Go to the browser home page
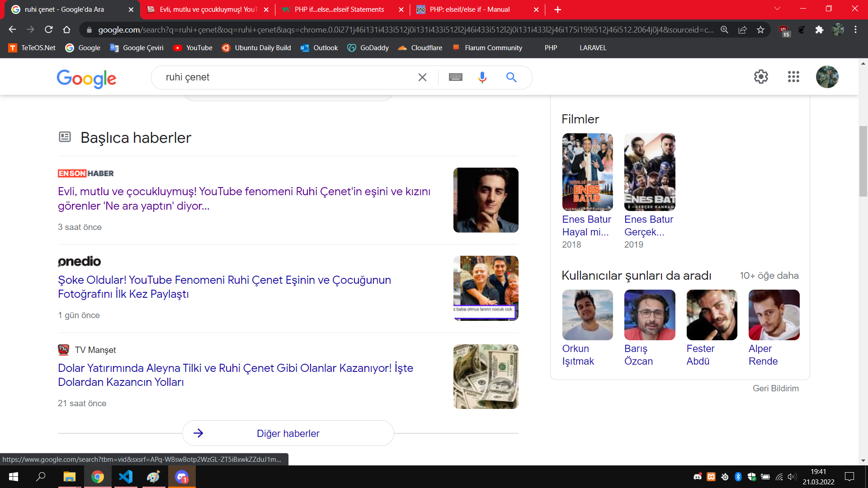868x488 pixels. click(x=67, y=30)
